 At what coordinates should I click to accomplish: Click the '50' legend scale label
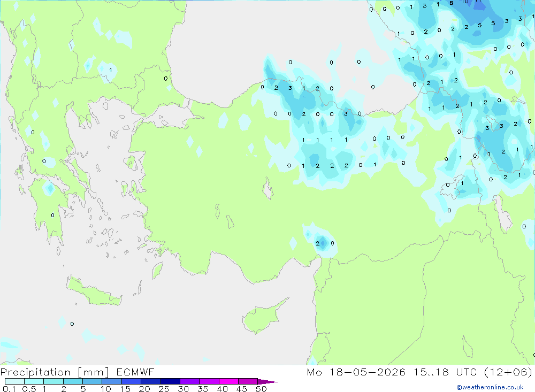tap(261, 389)
